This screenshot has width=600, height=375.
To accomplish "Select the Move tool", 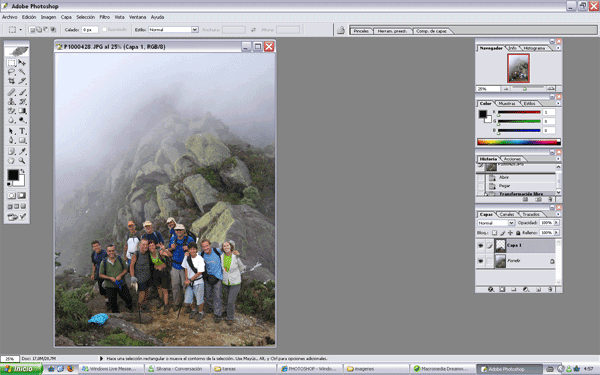I will [x=22, y=62].
